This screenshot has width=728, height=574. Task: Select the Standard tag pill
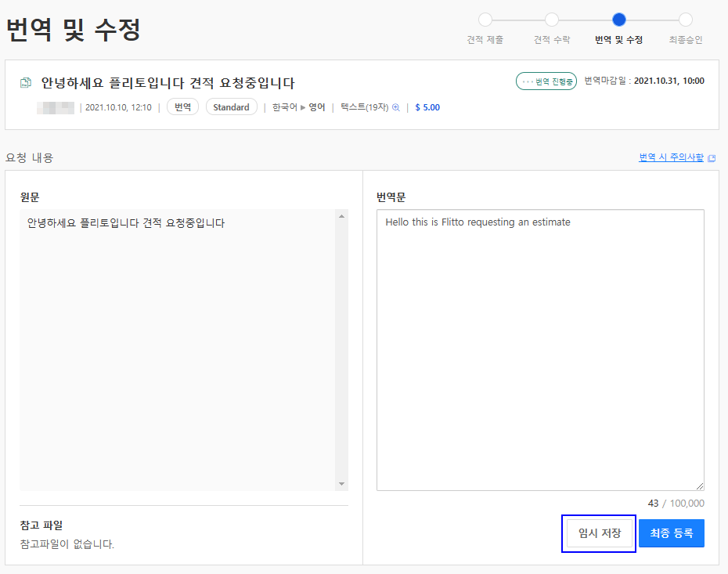[231, 106]
